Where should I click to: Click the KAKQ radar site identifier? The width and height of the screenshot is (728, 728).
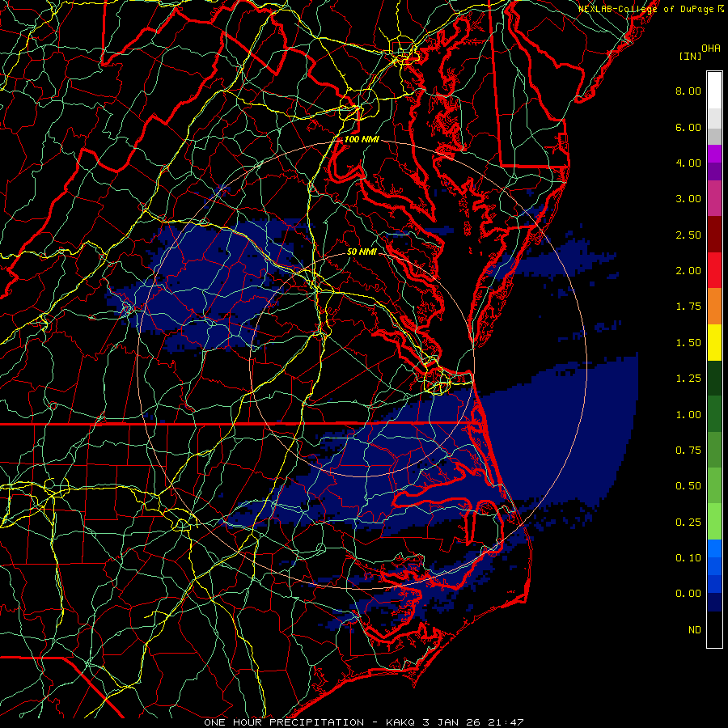pos(401,722)
